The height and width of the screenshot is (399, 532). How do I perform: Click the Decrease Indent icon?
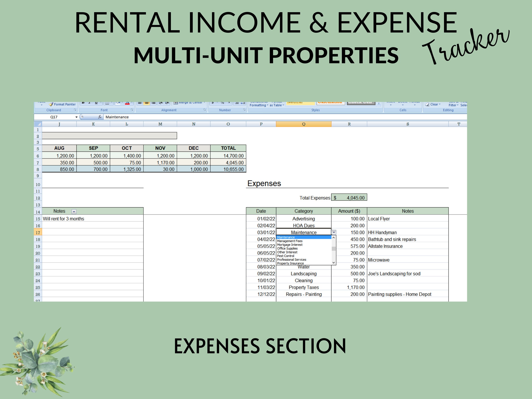pyautogui.click(x=161, y=103)
